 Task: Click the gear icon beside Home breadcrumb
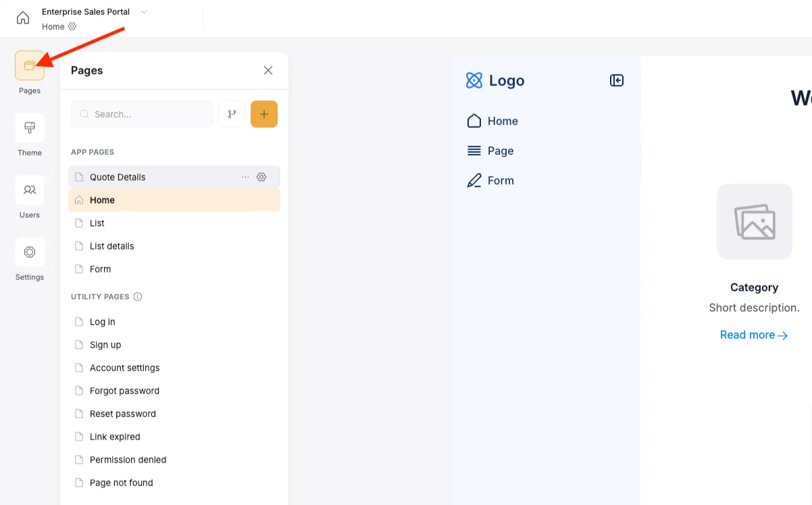(x=72, y=26)
